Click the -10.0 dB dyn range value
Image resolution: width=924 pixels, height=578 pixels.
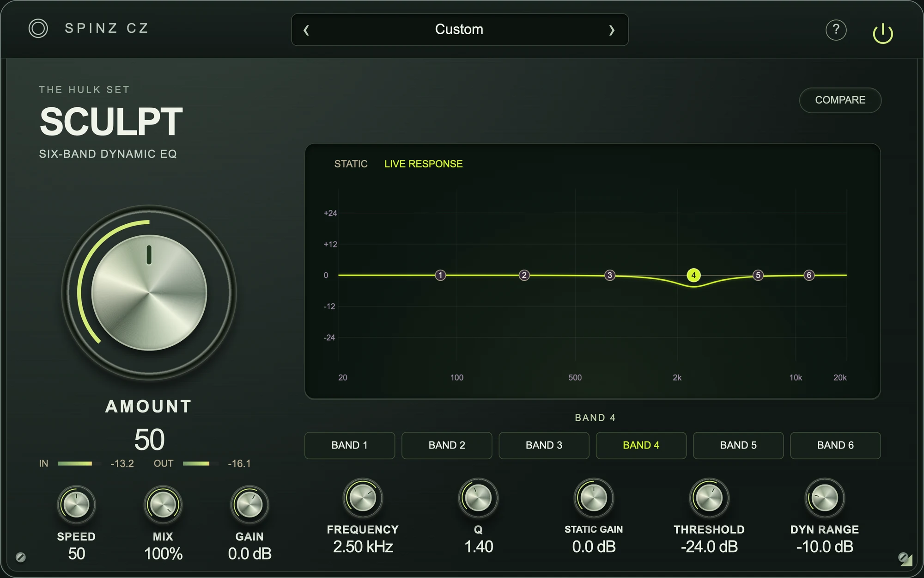click(825, 547)
